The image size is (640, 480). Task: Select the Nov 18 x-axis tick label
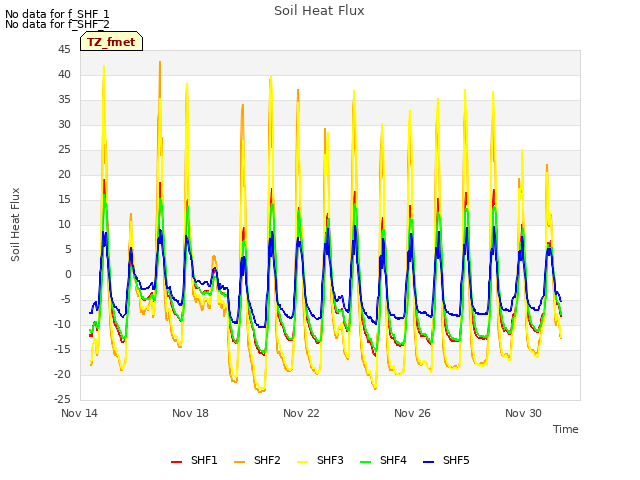(190, 413)
